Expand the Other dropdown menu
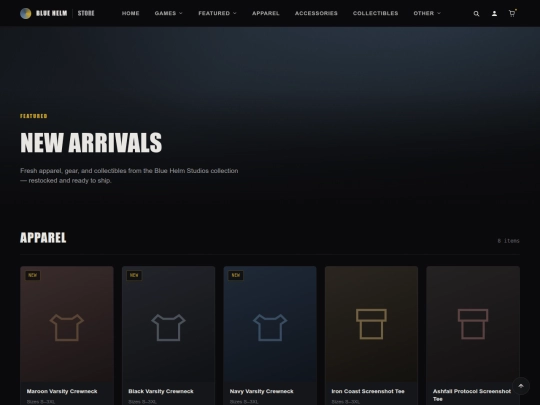Screen dimensions: 540x405 pos(427,13)
